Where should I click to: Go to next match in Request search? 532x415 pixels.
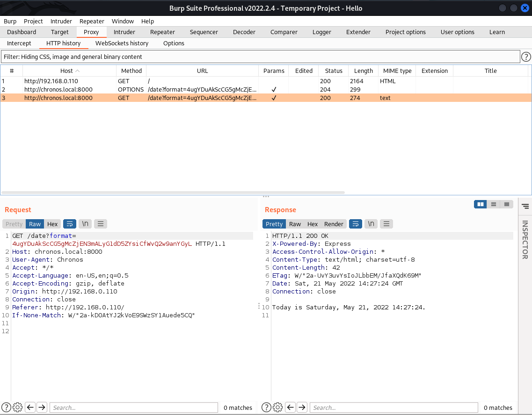[x=42, y=408]
